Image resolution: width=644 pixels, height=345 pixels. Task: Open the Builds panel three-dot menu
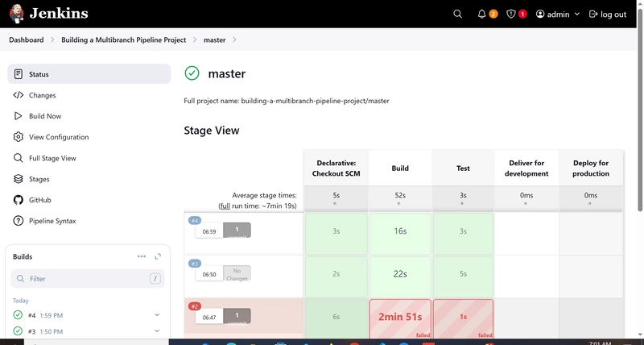point(142,256)
